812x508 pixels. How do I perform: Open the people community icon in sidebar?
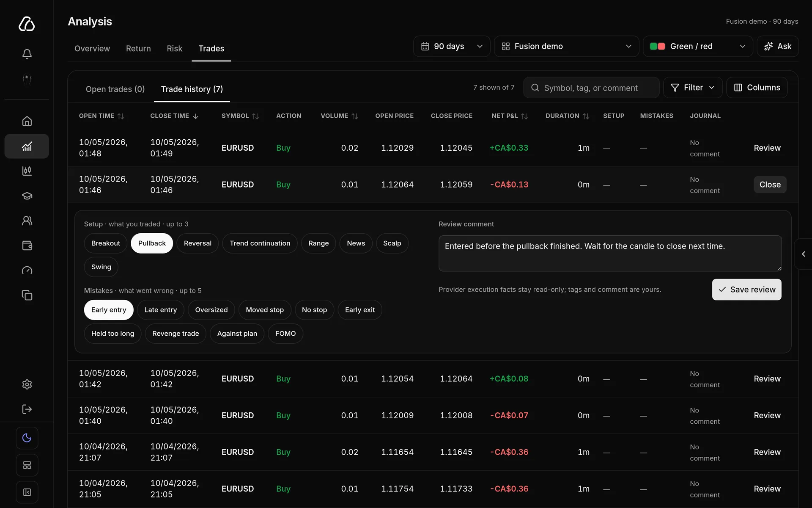[27, 221]
